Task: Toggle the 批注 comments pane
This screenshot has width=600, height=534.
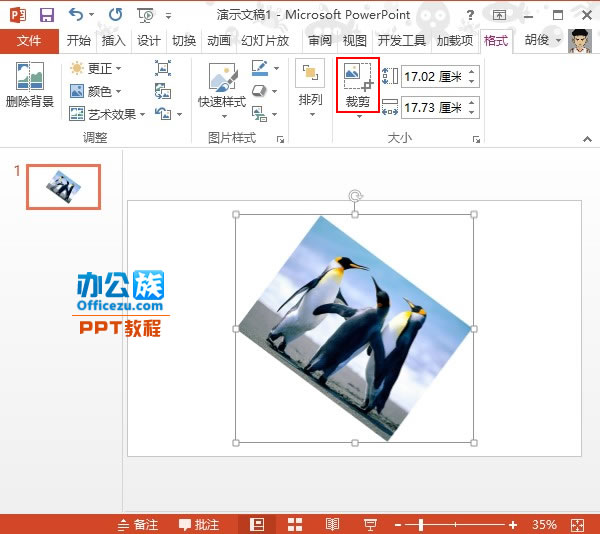Action: 199,524
